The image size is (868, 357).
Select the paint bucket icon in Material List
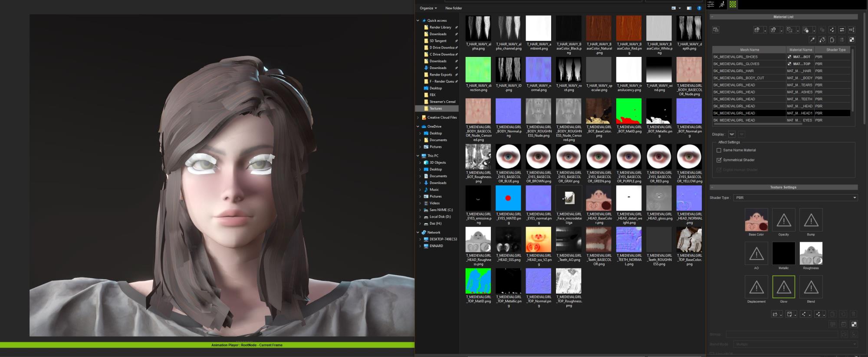click(822, 40)
